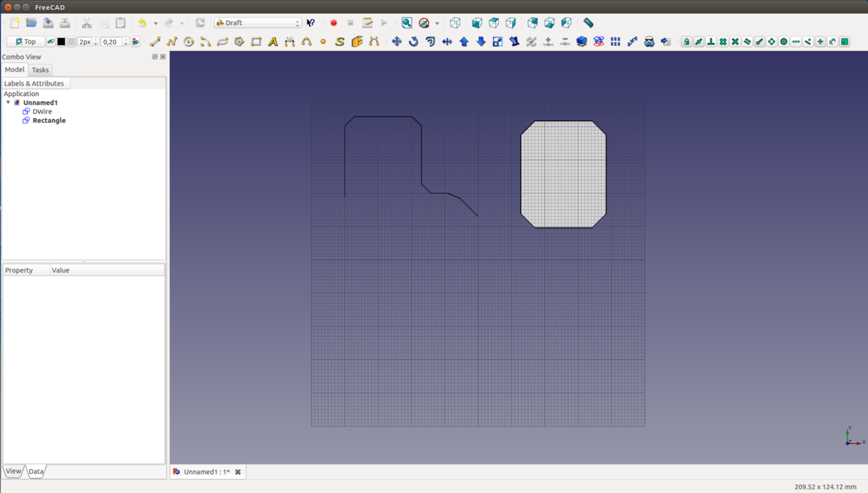Toggle construction mode button

(51, 42)
